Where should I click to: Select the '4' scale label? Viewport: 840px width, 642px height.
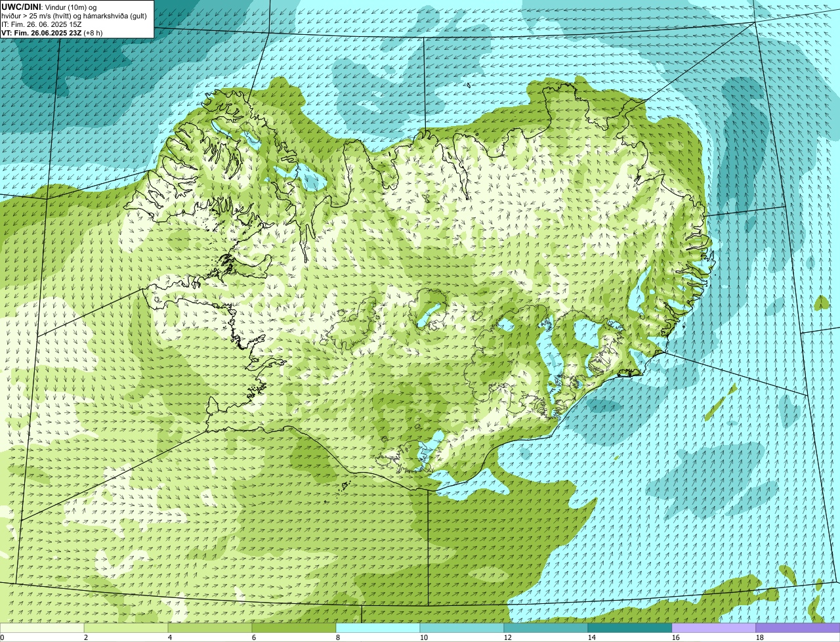170,637
